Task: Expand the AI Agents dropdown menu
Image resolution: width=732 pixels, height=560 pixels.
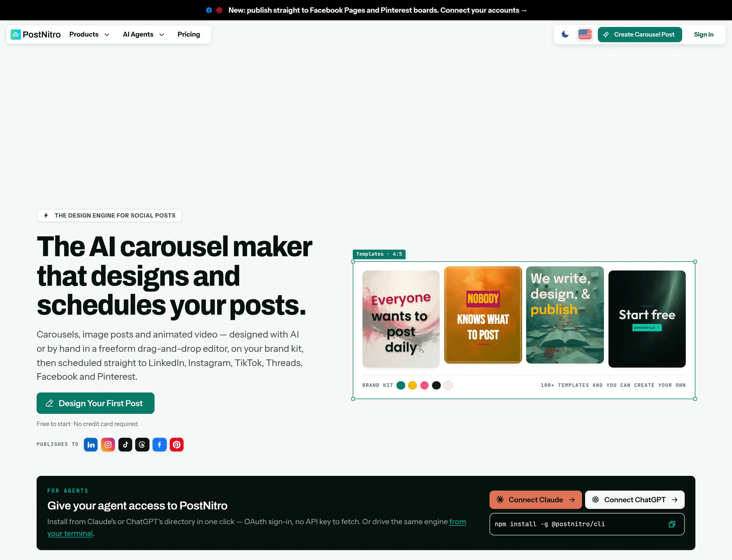Action: click(x=144, y=34)
